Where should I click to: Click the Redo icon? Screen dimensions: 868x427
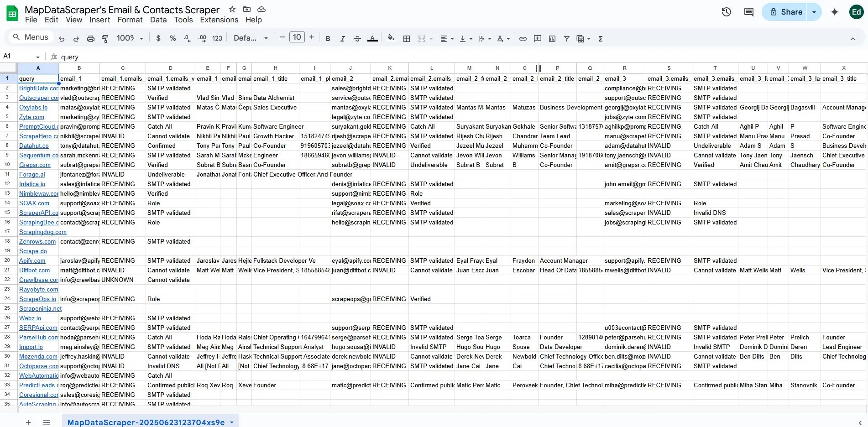[76, 39]
